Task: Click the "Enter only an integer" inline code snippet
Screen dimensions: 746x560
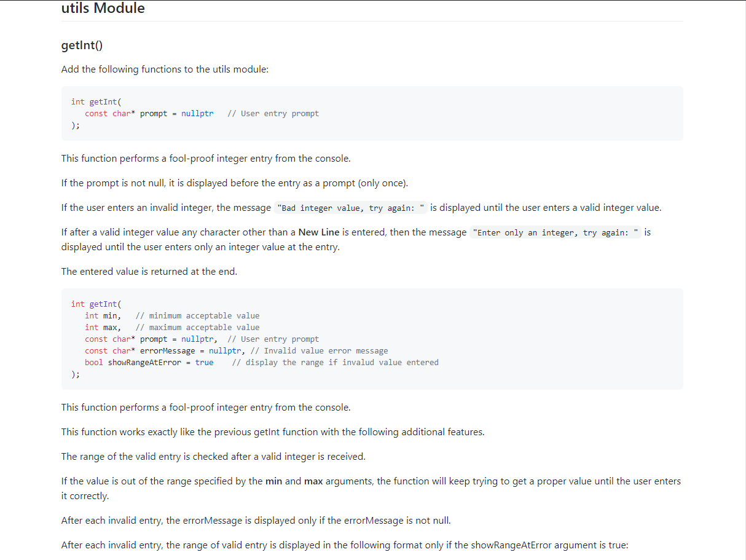Action: coord(555,232)
